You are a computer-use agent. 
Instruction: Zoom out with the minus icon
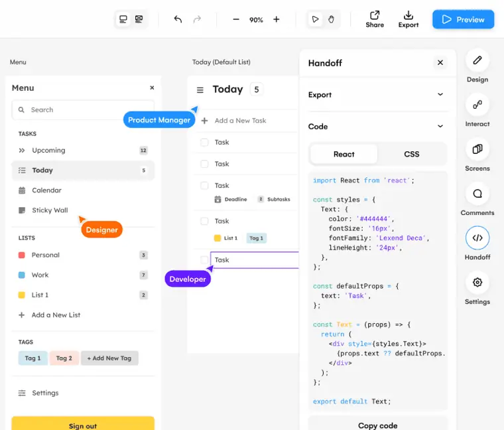tap(236, 19)
